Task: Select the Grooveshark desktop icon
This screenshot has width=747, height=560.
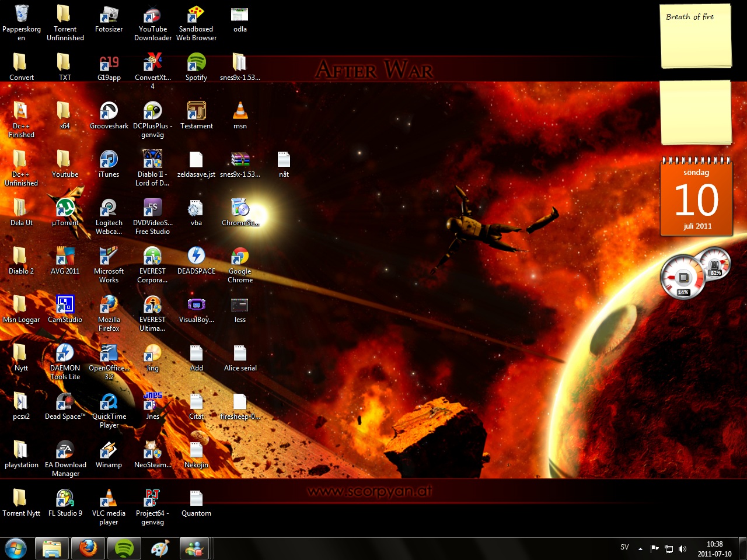Action: point(109,111)
